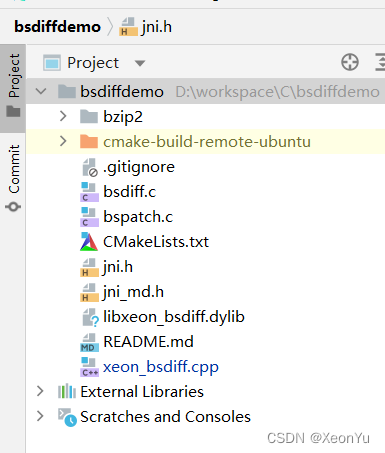Open the Project view dropdown arrow
This screenshot has height=453, width=385.
(140, 63)
